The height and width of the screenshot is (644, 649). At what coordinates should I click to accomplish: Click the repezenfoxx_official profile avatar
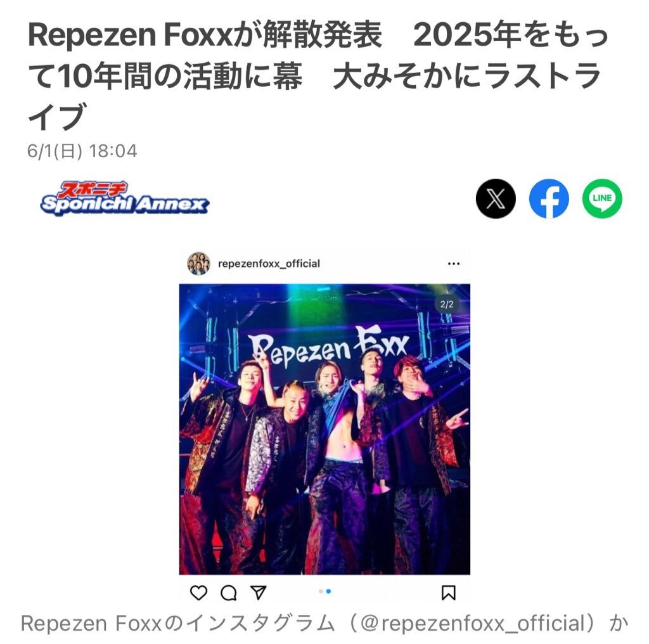(x=198, y=264)
